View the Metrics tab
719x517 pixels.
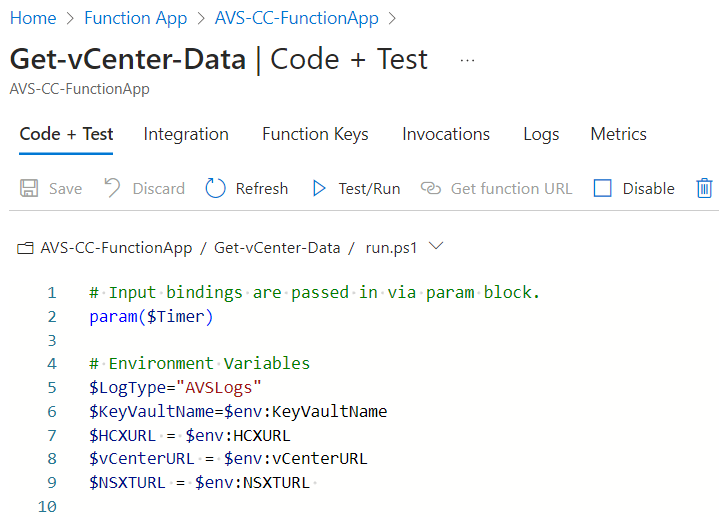tap(618, 134)
